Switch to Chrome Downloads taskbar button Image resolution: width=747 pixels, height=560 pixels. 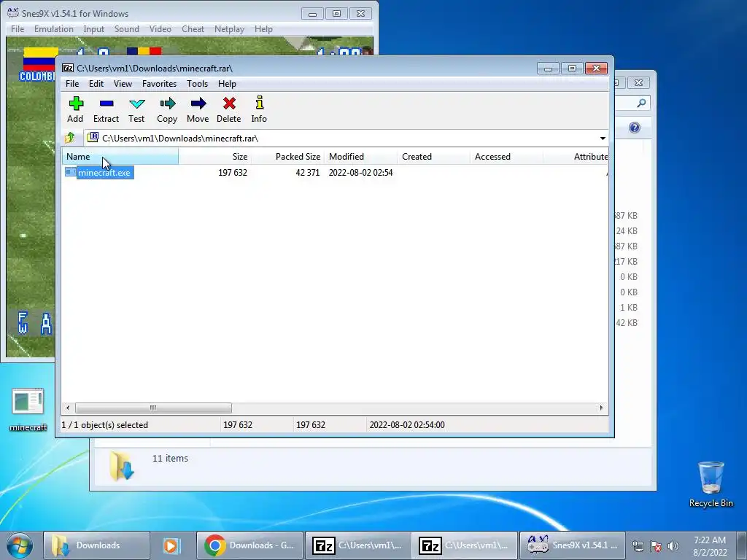[250, 545]
